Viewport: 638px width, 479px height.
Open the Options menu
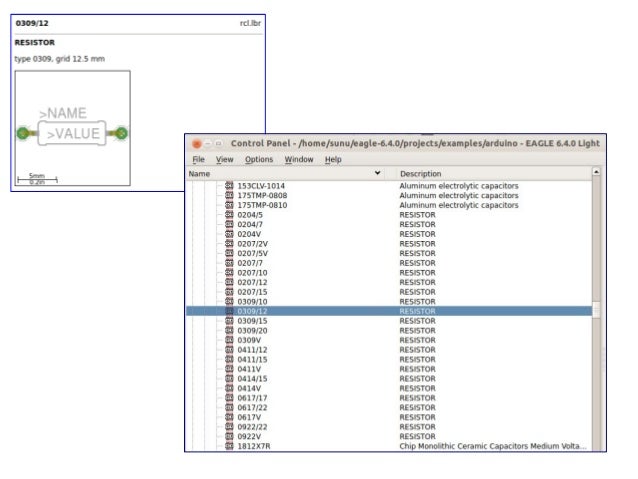tap(259, 160)
